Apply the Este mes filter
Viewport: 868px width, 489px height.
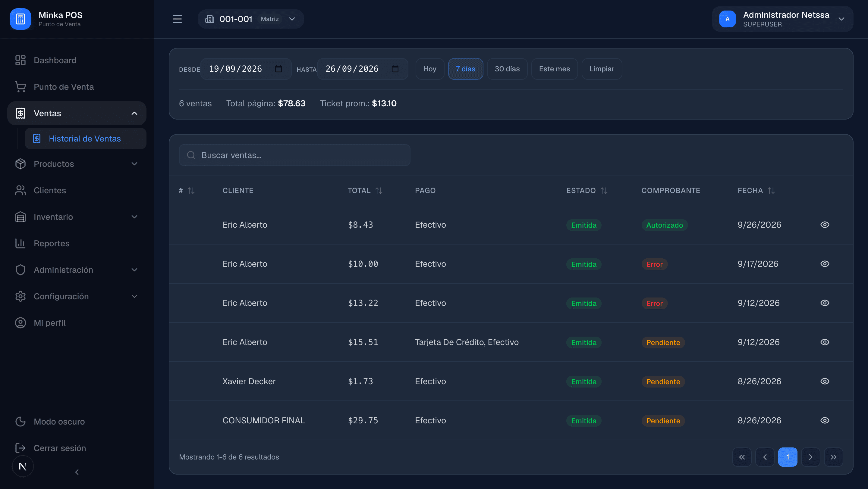[x=554, y=69]
